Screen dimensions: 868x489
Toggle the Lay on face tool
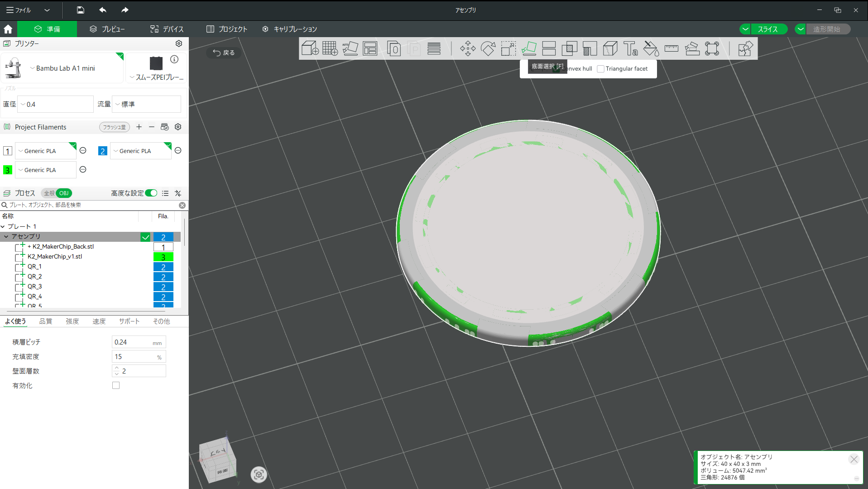pos(529,48)
